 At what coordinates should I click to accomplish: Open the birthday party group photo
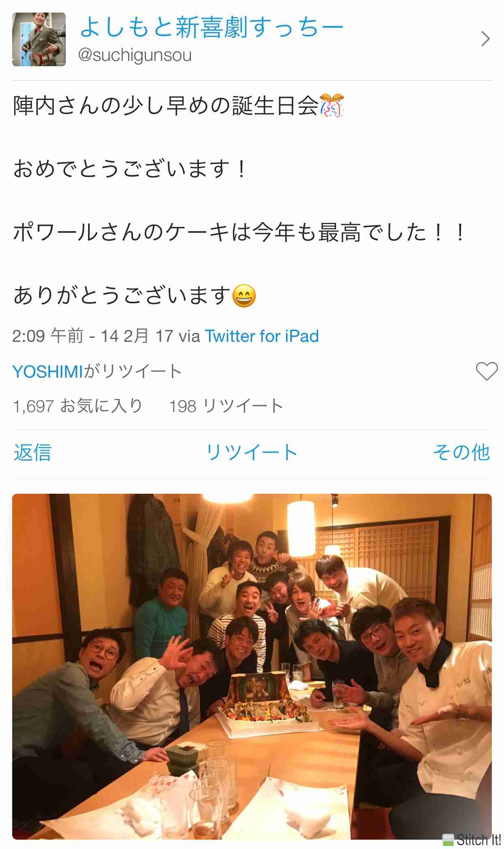coord(252,666)
